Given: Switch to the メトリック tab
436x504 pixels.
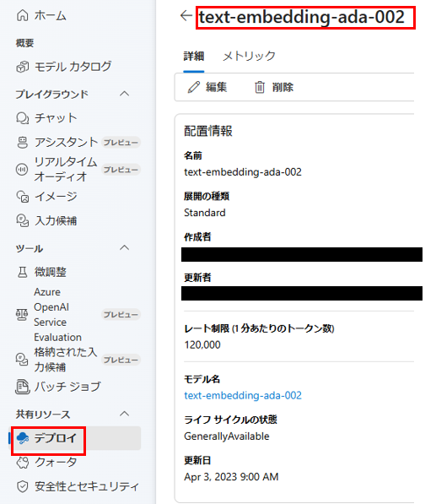Looking at the screenshot, I should (x=249, y=57).
